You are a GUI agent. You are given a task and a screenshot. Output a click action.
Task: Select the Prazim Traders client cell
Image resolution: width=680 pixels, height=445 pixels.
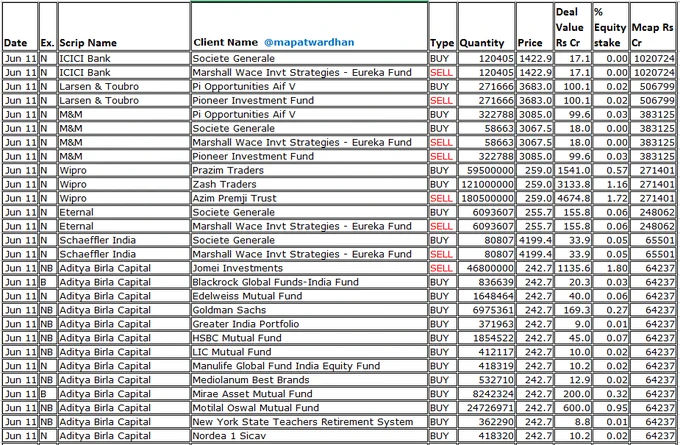309,170
